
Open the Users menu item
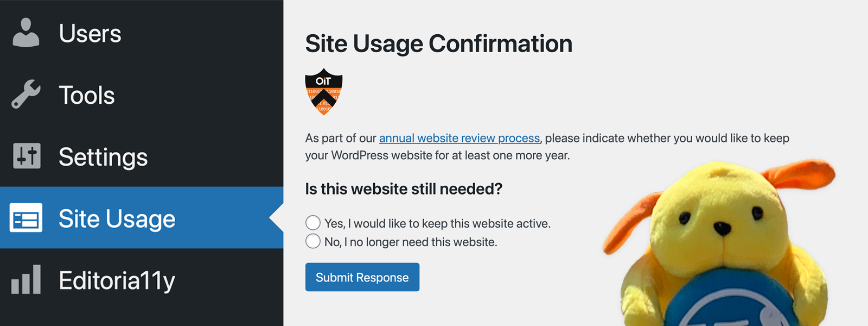90,34
